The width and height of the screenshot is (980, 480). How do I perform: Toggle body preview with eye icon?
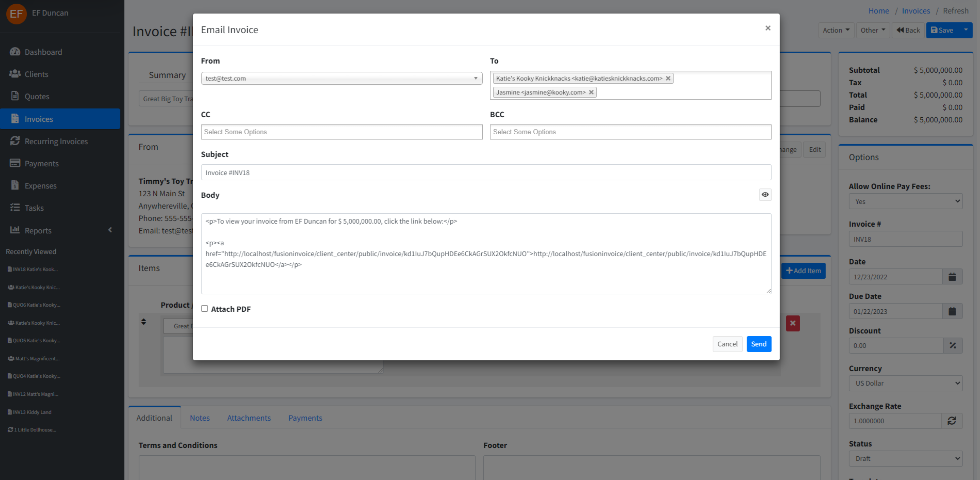[765, 195]
